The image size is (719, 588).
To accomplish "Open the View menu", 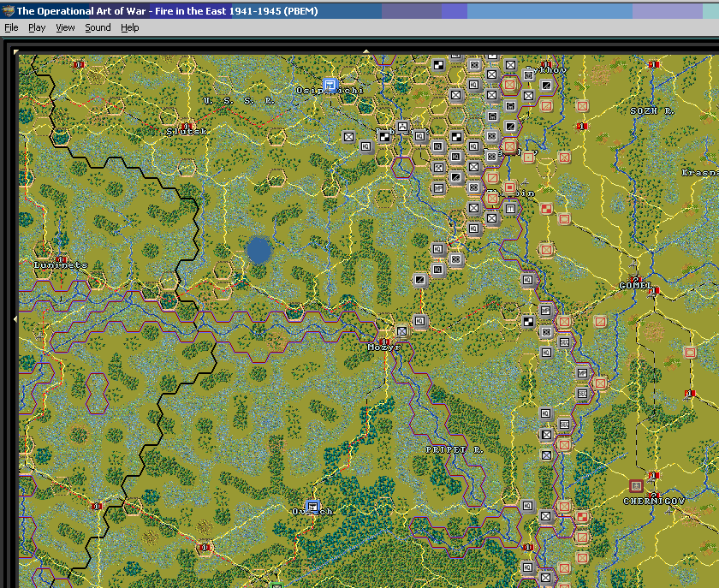I will pos(65,27).
